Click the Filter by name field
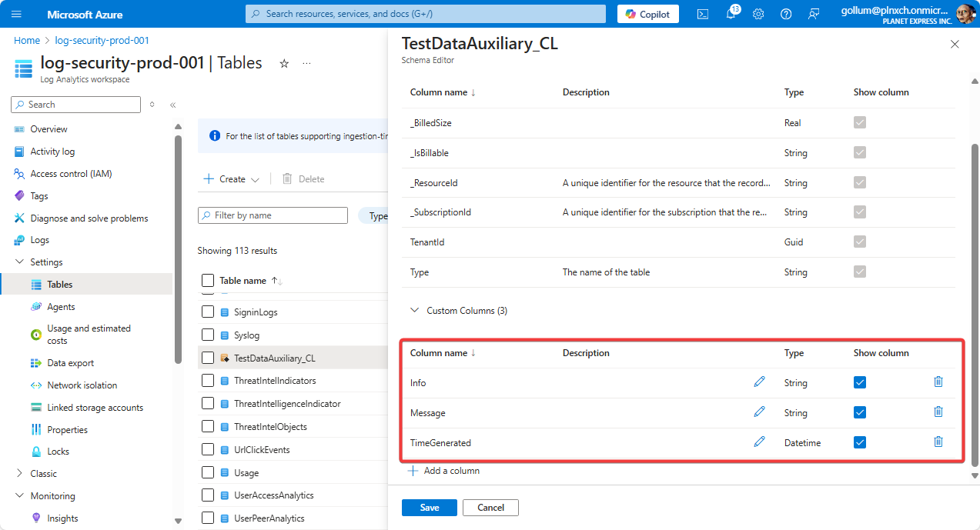 point(272,215)
